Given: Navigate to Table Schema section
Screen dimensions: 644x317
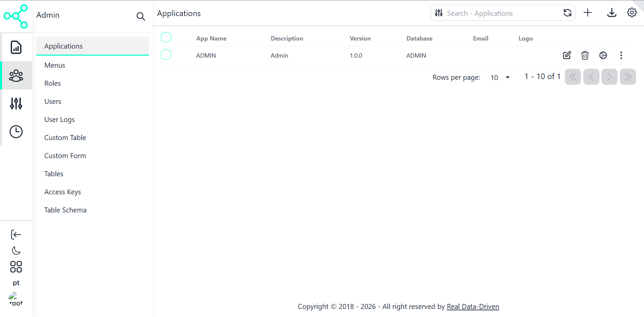Looking at the screenshot, I should (65, 210).
